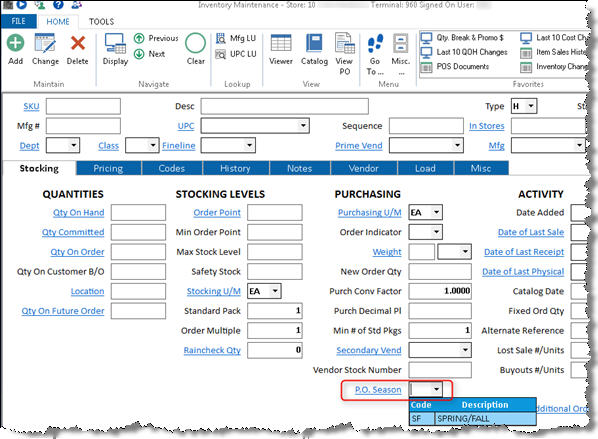The width and height of the screenshot is (598, 439).
Task: Open the Misc. menu icon
Action: click(x=400, y=43)
